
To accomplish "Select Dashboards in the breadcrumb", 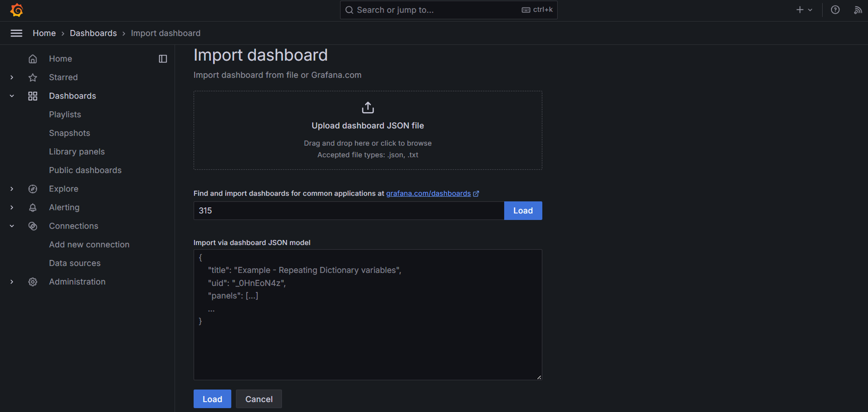I will [93, 33].
